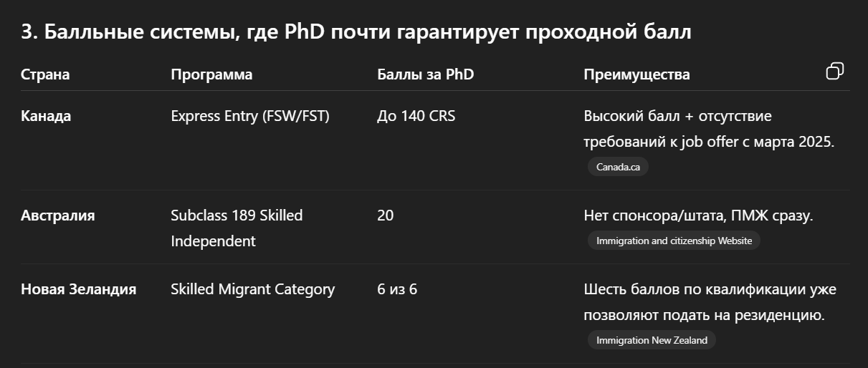Open the Immigration New Zealand source chip

(x=652, y=340)
